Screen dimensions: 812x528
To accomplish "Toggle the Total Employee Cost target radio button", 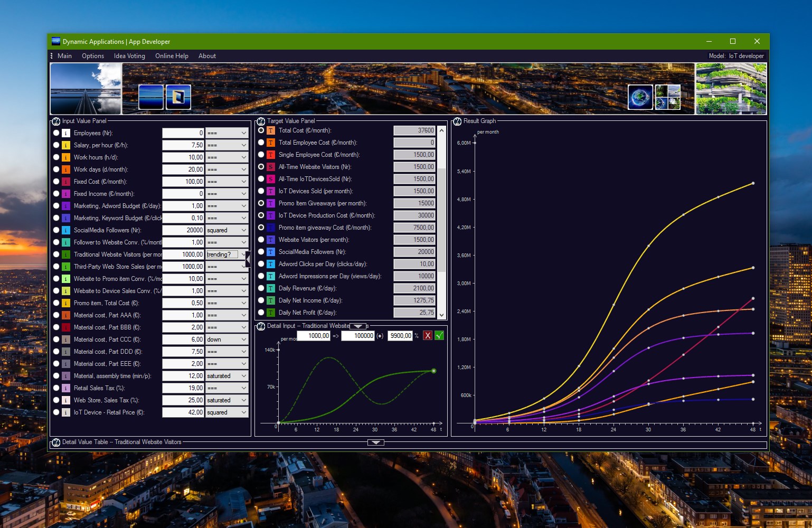I will [261, 143].
